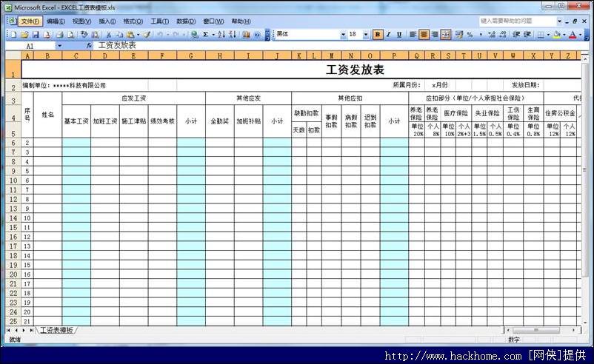Select column C header
Viewport: 594px width, 364px height.
[x=76, y=56]
